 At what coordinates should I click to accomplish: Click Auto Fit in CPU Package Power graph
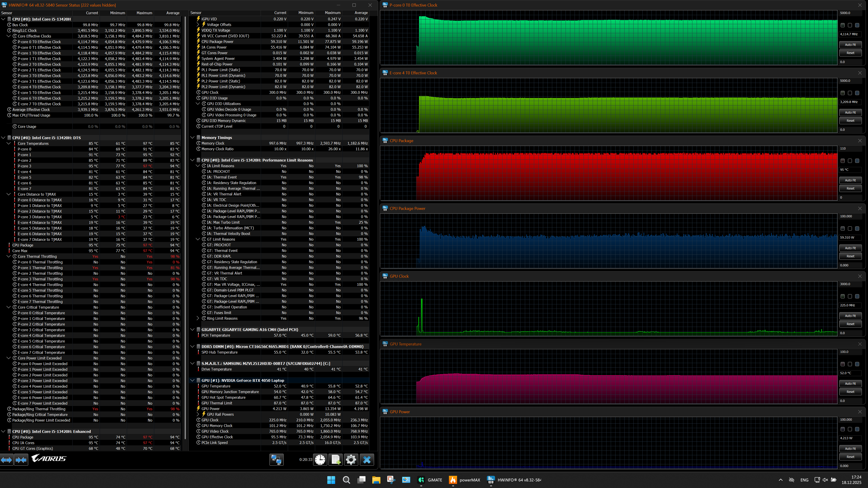pos(850,248)
